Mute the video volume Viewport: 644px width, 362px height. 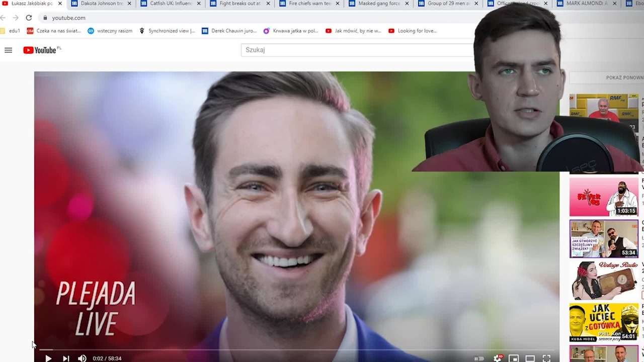coord(82,358)
